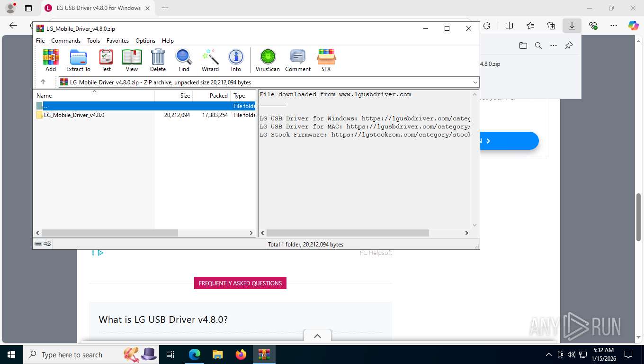Open the taskbar volume control

571,355
